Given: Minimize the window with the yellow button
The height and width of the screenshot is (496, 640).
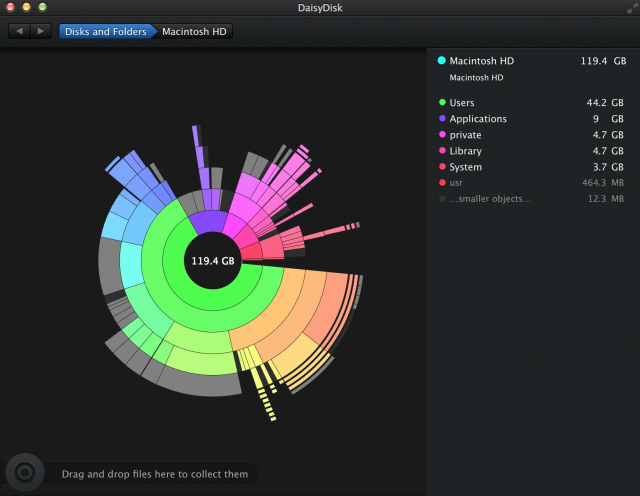Looking at the screenshot, I should point(26,7).
